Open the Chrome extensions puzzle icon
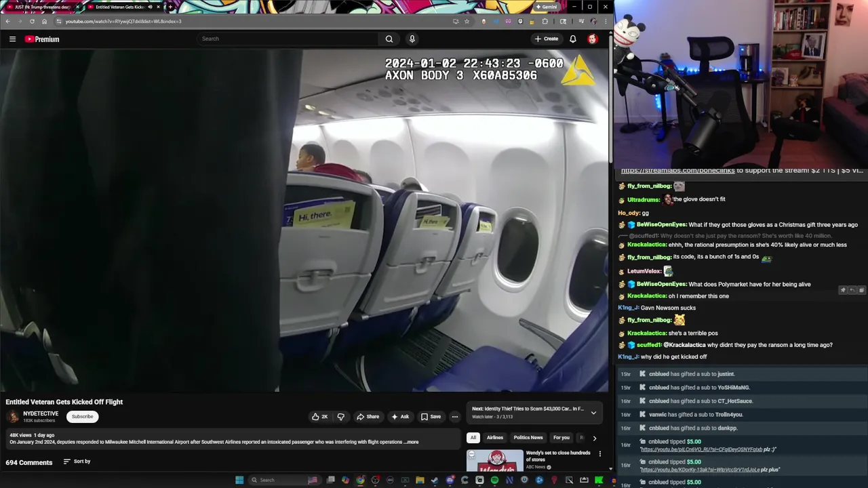 [545, 21]
